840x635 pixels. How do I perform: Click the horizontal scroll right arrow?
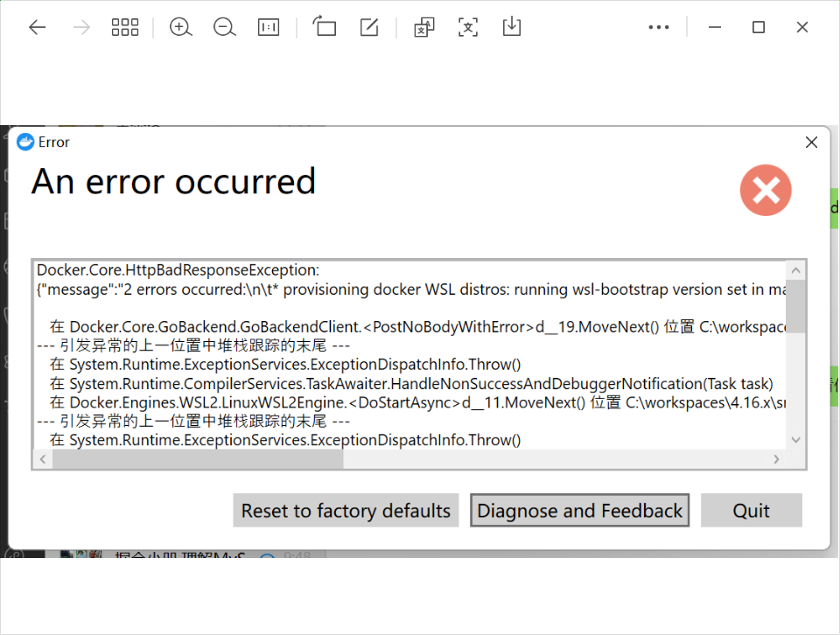coord(776,459)
